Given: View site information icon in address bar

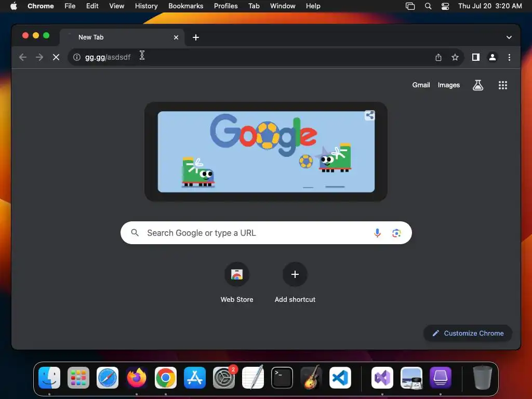Looking at the screenshot, I should [x=77, y=57].
